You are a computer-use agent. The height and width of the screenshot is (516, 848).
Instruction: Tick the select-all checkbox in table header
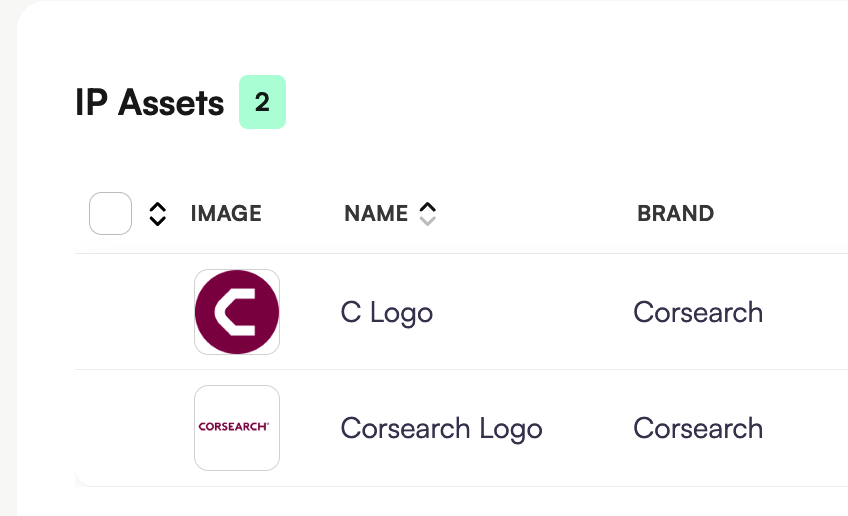point(110,213)
